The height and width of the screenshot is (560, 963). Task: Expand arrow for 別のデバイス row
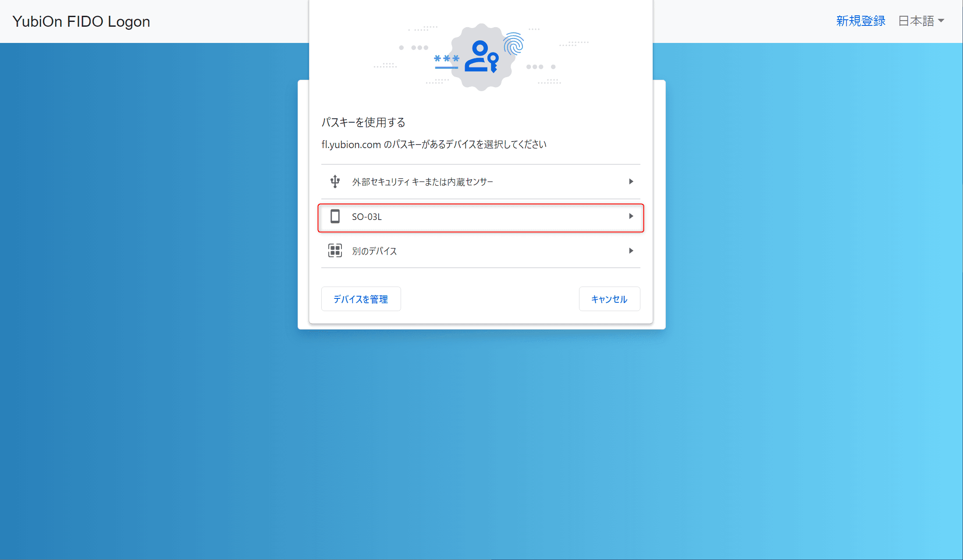point(631,251)
